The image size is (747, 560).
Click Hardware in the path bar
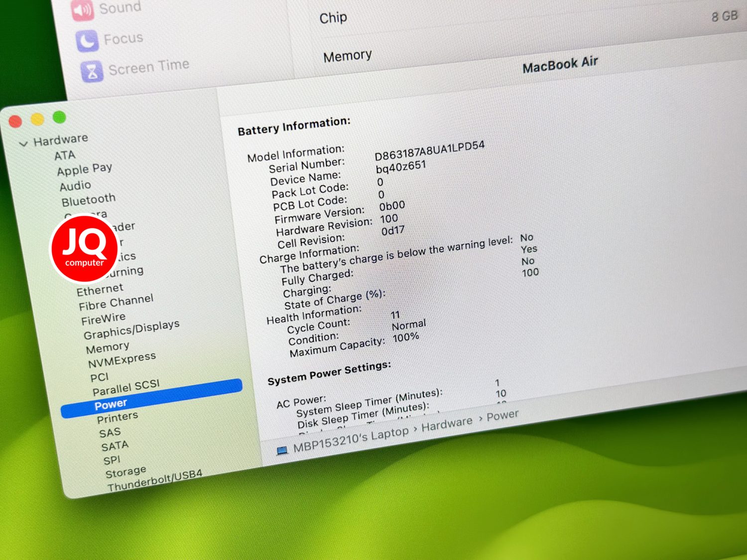[x=447, y=424]
